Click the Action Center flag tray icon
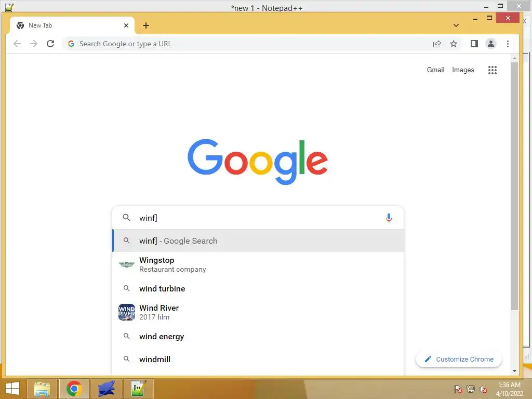Image resolution: width=532 pixels, height=399 pixels. [458, 389]
